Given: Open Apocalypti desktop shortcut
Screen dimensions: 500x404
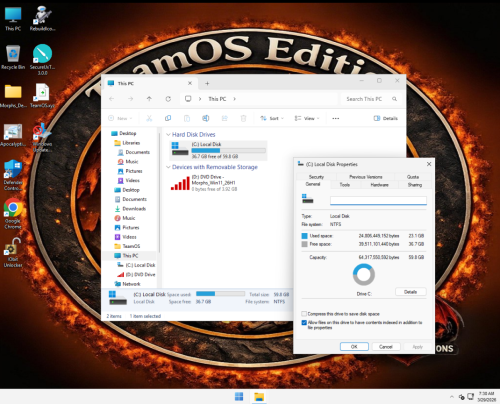Looking at the screenshot, I should click(x=13, y=135).
